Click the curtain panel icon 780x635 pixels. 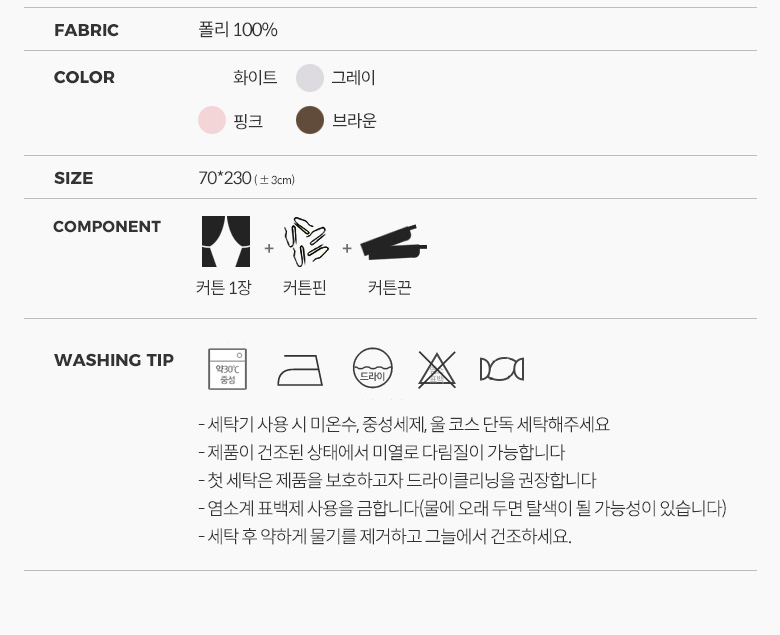pyautogui.click(x=226, y=241)
